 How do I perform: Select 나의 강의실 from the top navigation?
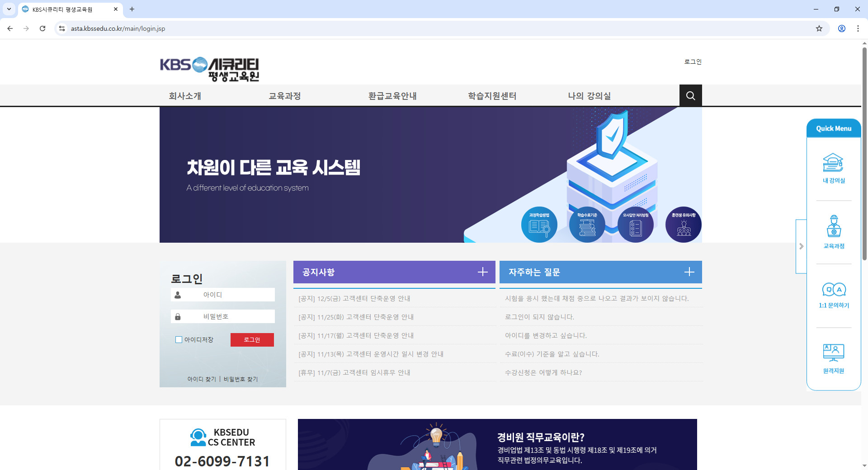click(589, 96)
